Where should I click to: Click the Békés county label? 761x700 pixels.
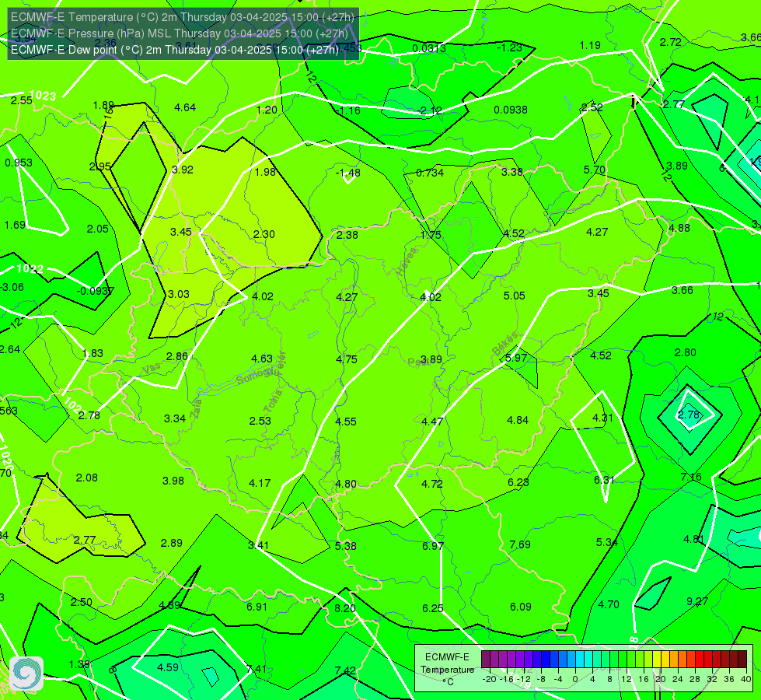point(506,344)
